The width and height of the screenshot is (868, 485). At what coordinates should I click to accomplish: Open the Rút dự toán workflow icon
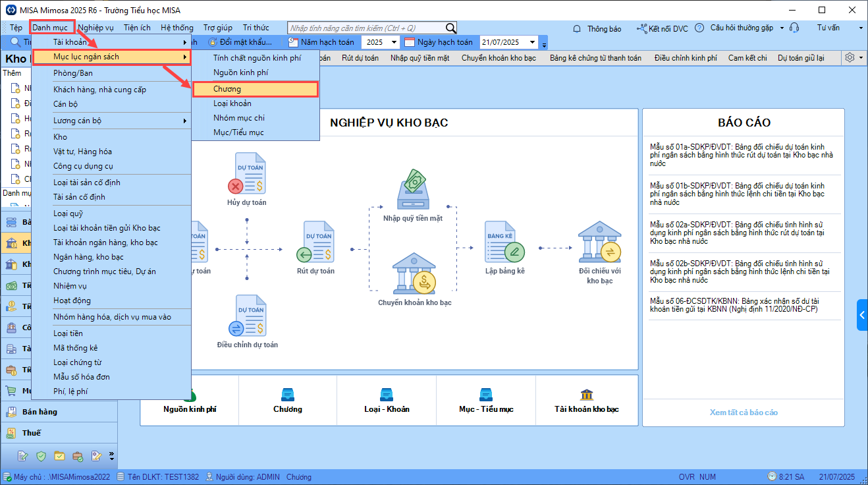point(315,242)
